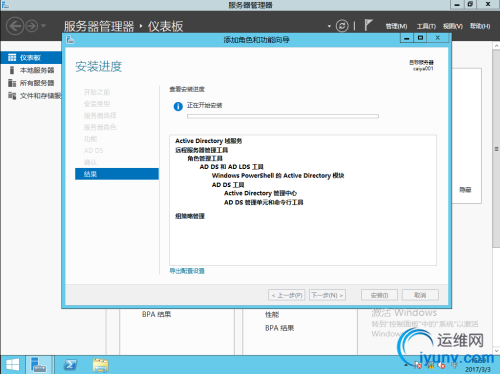Click the wizard step 开始之前
The width and height of the screenshot is (500, 374).
pyautogui.click(x=97, y=92)
